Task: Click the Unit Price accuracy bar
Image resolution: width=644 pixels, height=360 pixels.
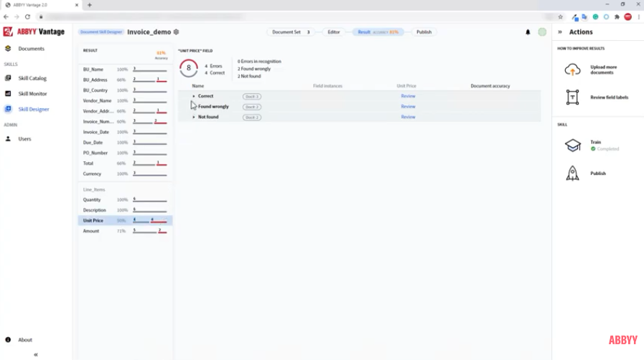Action: [x=150, y=221]
